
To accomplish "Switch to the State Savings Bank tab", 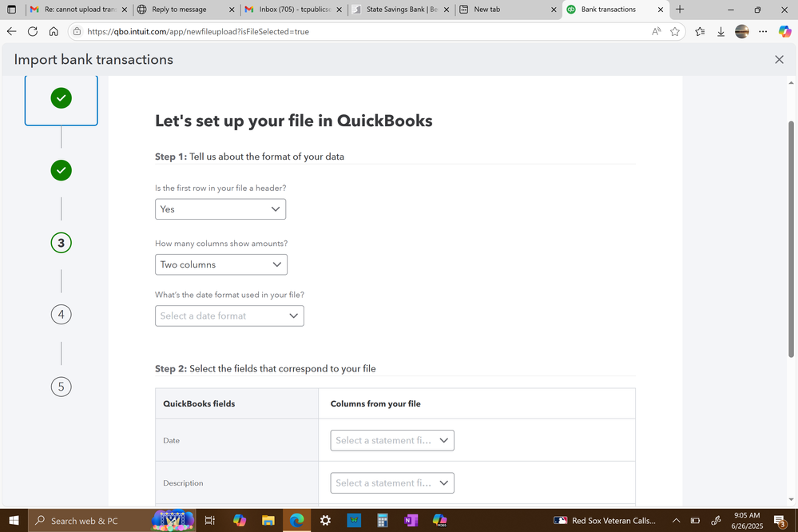I will click(401, 10).
